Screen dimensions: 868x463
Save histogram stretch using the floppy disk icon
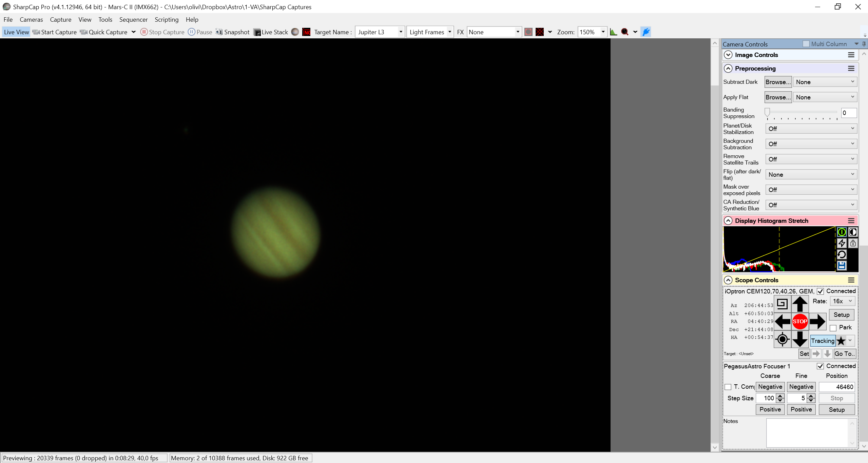pyautogui.click(x=842, y=266)
